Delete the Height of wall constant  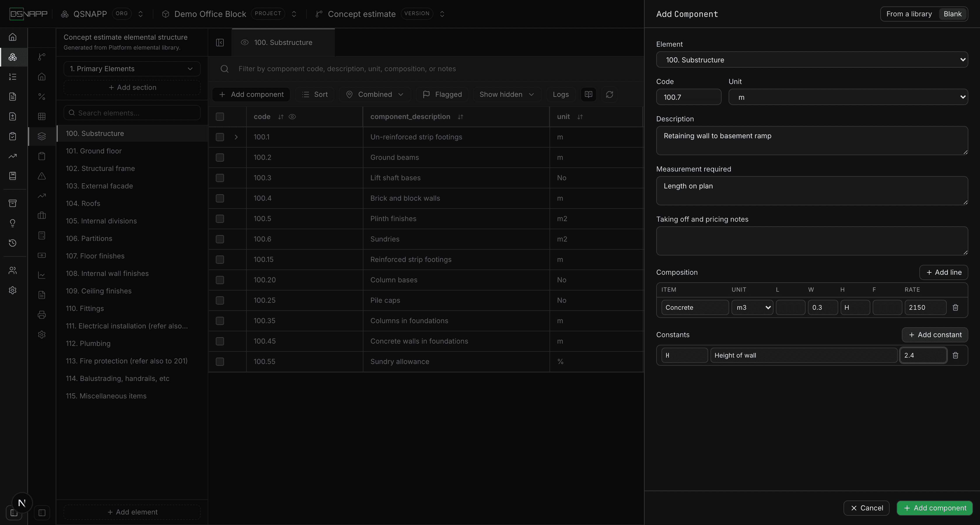tap(955, 355)
